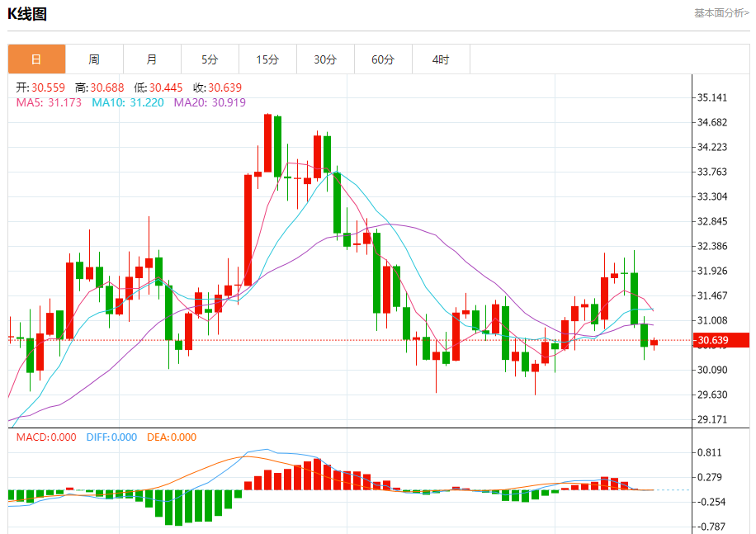Open the 30分 interval tab
This screenshot has height=534, width=756.
point(325,59)
